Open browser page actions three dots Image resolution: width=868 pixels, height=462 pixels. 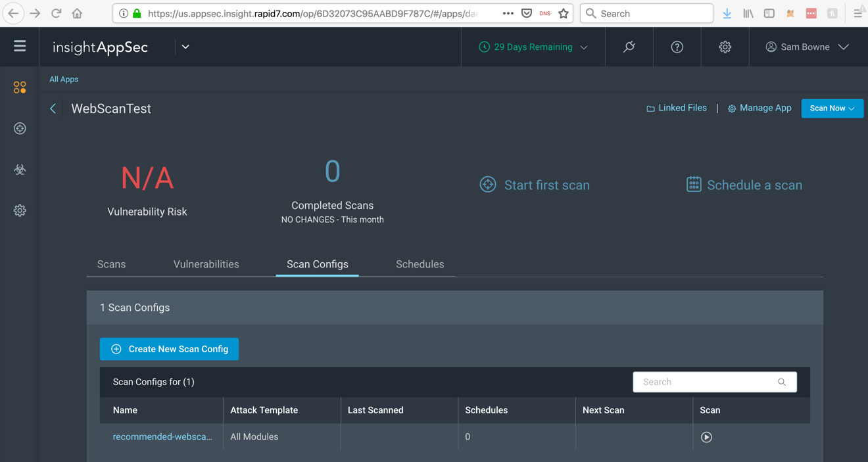point(508,13)
